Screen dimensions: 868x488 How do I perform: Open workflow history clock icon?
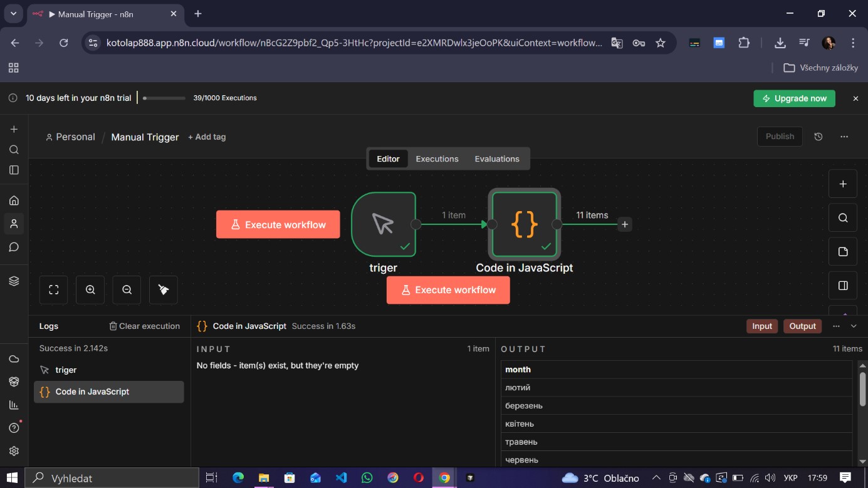[x=818, y=137]
